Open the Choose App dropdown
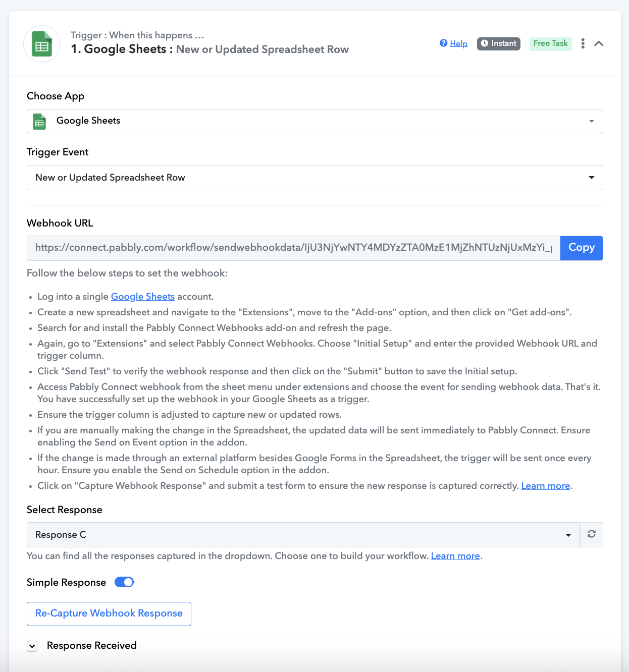 click(x=314, y=122)
